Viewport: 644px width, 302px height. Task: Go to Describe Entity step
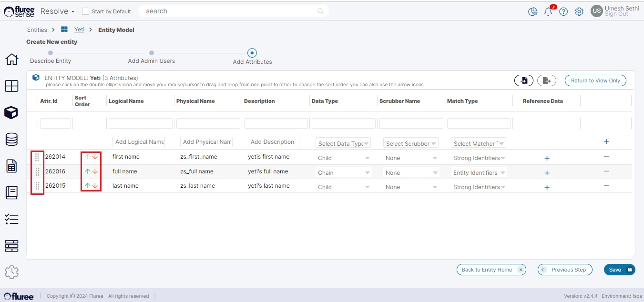[51, 53]
